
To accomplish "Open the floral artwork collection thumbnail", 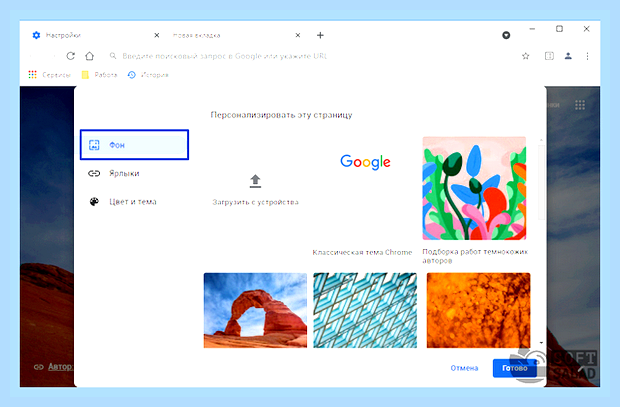I will pos(474,188).
